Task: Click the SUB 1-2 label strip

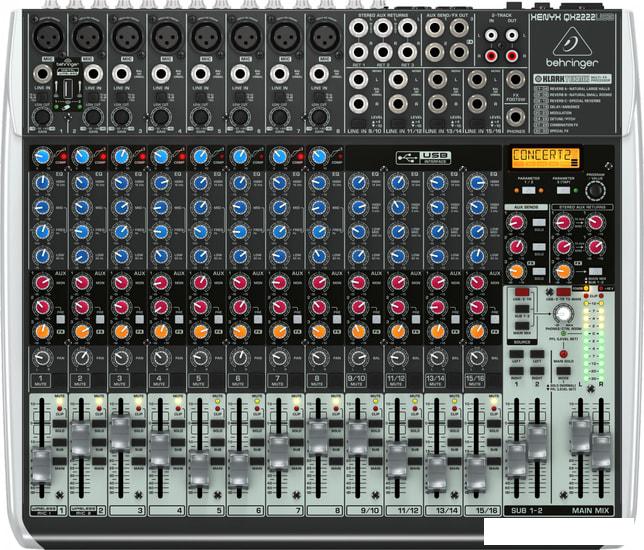Action: [524, 511]
